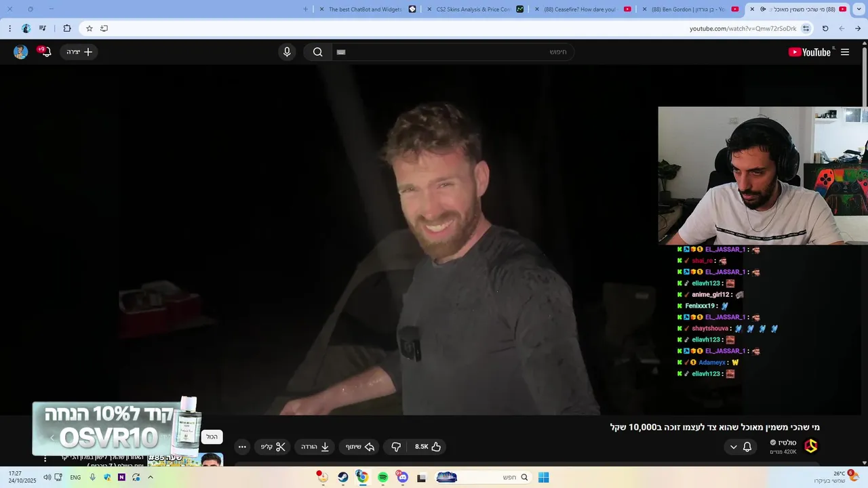This screenshot has width=868, height=488.
Task: Switch to the Chrome taskbar icon
Action: tap(363, 477)
